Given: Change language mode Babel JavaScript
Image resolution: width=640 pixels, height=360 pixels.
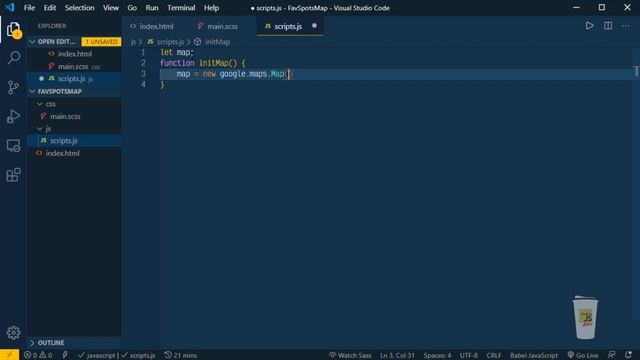Looking at the screenshot, I should point(533,355).
